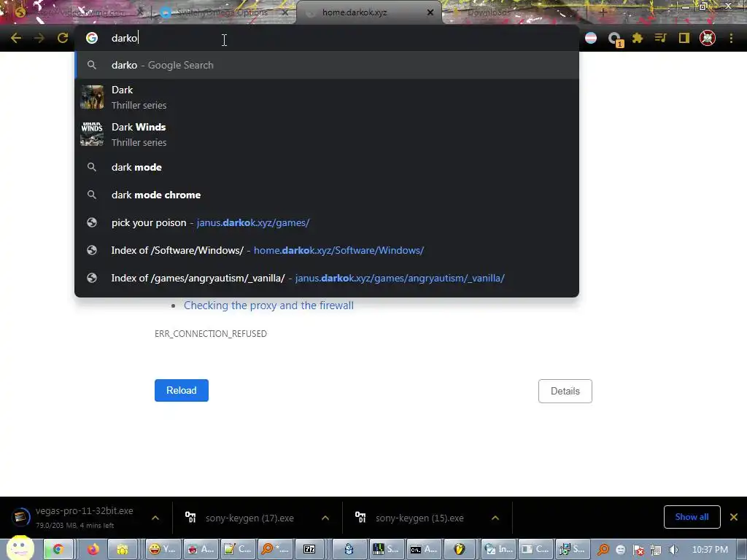Open 'Checking the proxy and the firewall' link
747x560 pixels.
coord(268,306)
